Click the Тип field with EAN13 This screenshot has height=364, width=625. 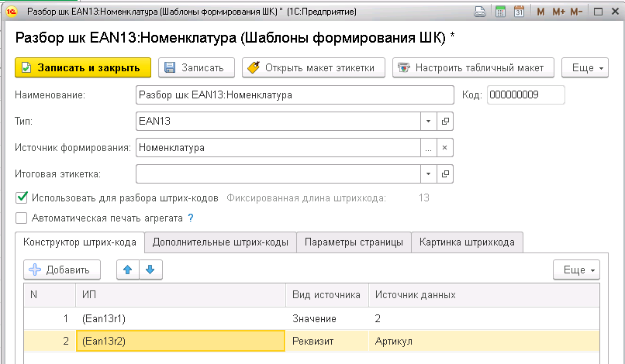[278, 121]
